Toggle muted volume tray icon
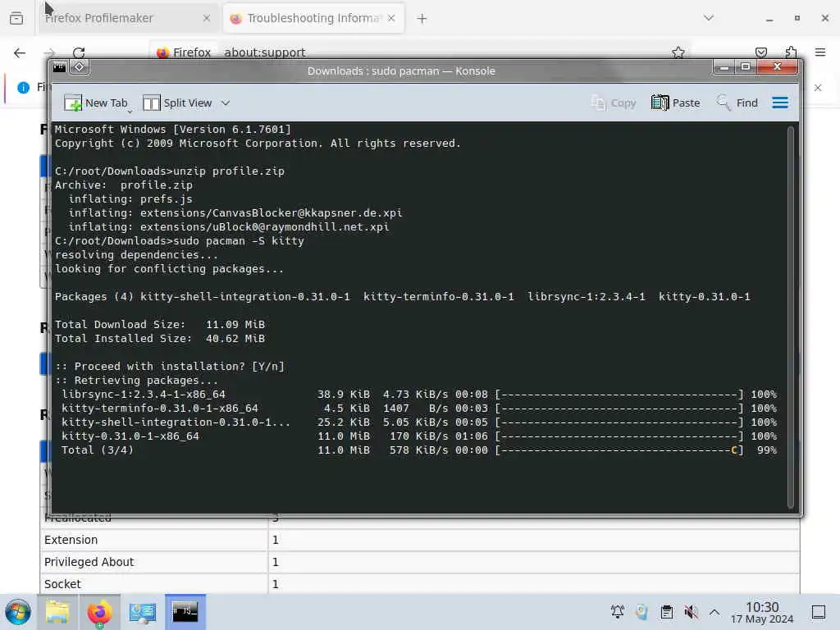Screen dimensions: 840x630 point(691,612)
